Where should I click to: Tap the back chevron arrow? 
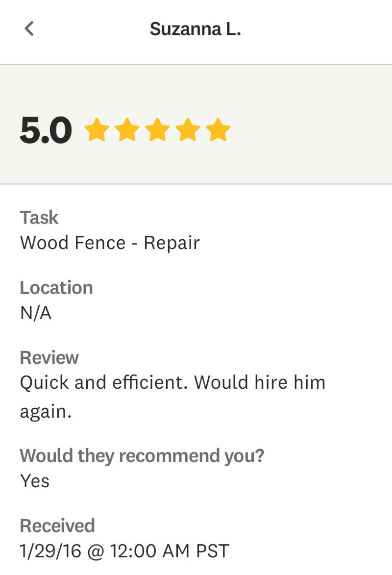click(x=29, y=28)
